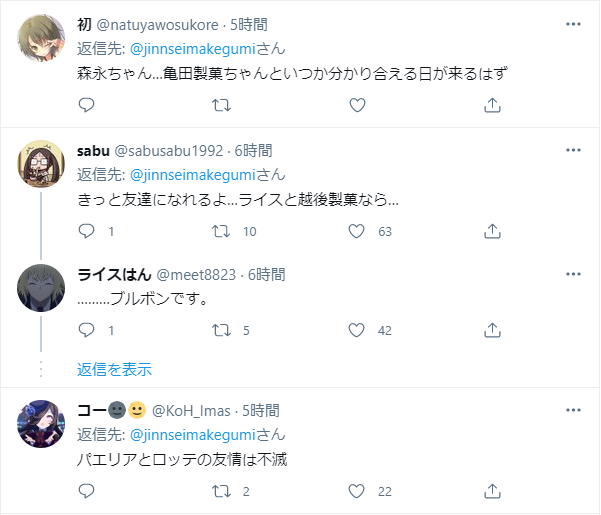Screen dimensions: 601x515
Task: Retweet sabu's tweet with 10 retweets
Action: coord(222,231)
